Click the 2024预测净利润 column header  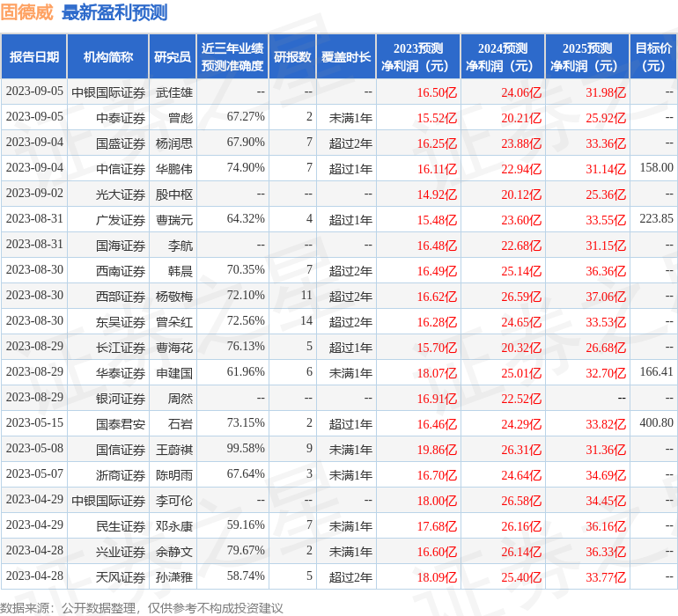click(503, 57)
